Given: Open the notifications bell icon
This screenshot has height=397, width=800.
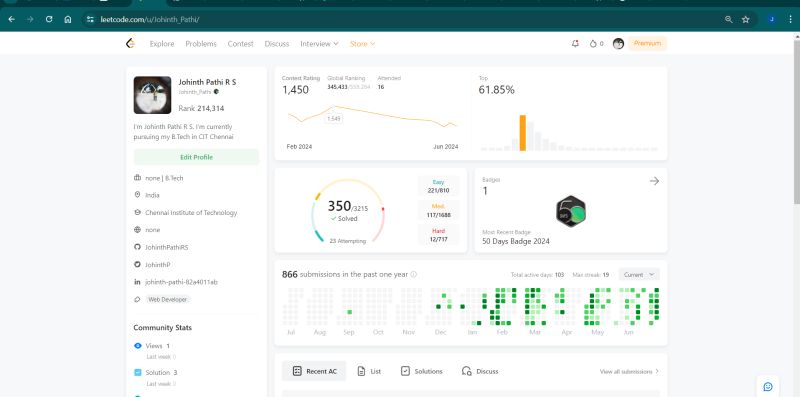Looking at the screenshot, I should click(x=576, y=44).
